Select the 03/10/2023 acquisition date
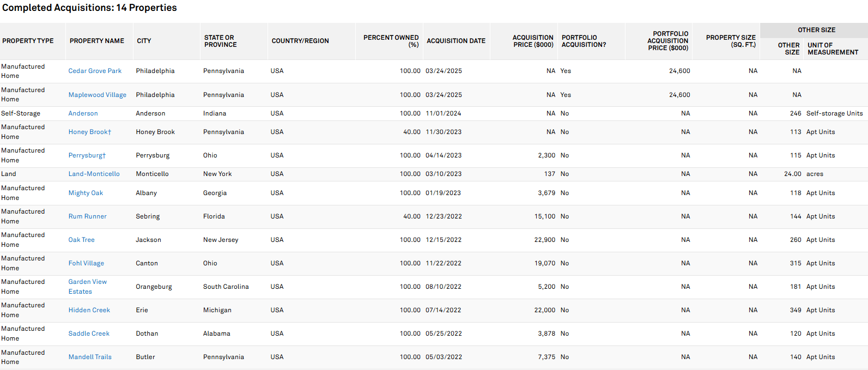Viewport: 868px width, 370px height. [444, 174]
